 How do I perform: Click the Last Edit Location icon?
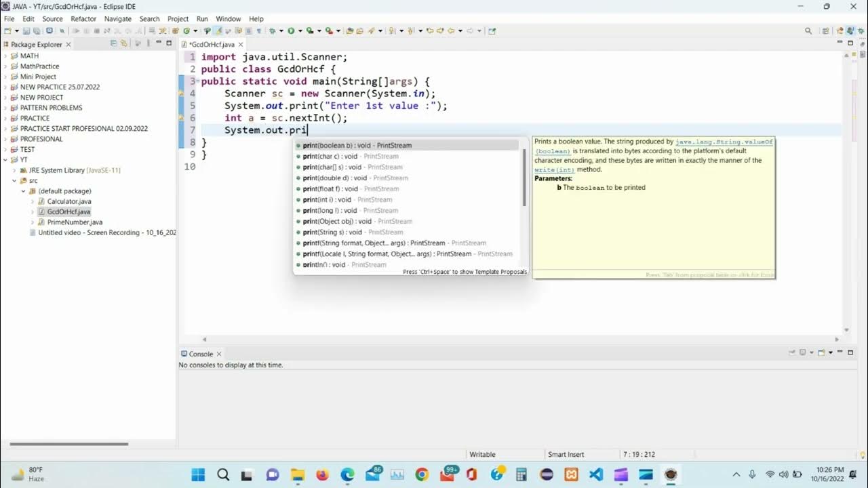coord(430,30)
